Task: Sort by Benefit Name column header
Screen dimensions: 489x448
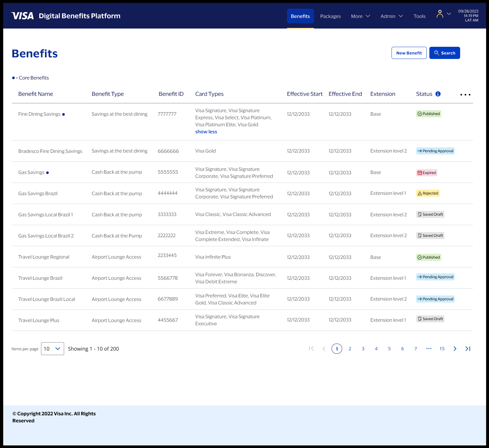Action: coord(36,94)
